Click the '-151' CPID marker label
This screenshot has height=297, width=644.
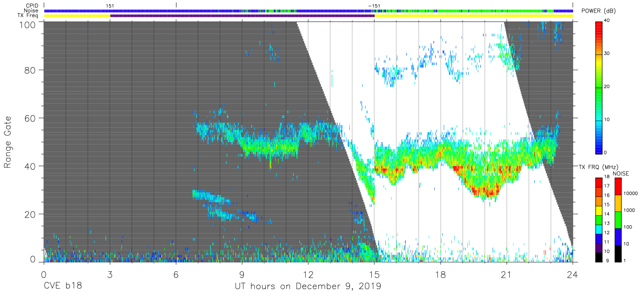374,5
